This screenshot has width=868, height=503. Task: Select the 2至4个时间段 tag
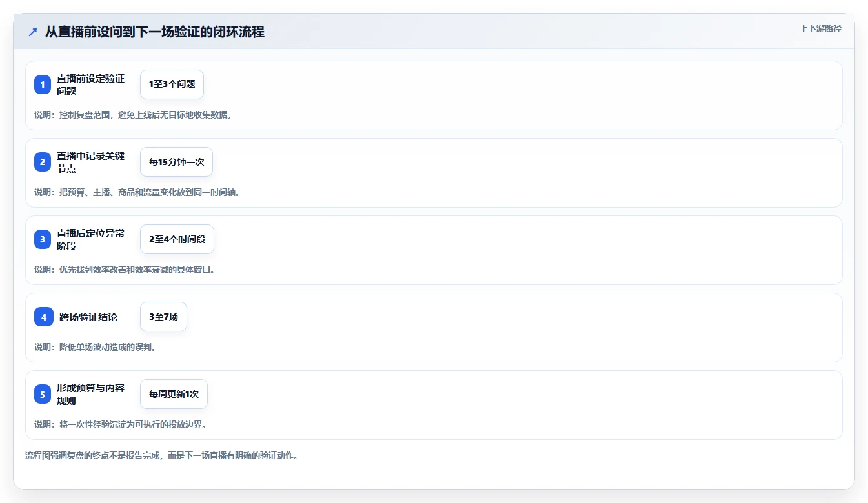pyautogui.click(x=177, y=239)
